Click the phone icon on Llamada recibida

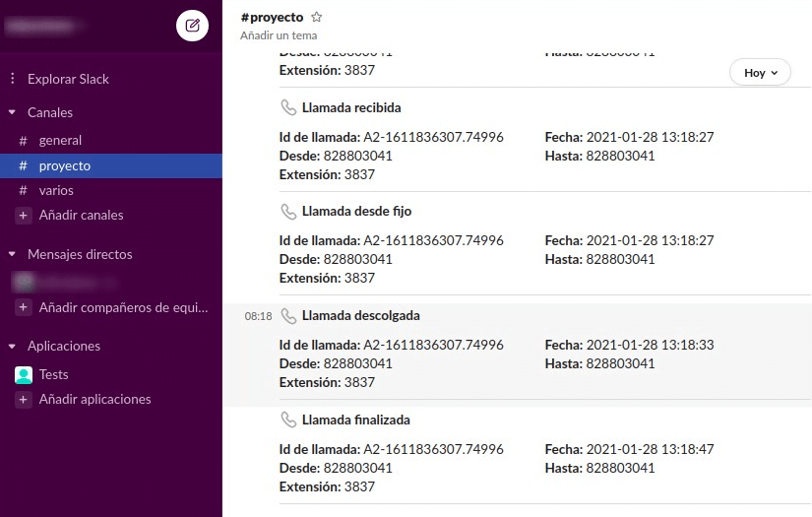click(288, 107)
